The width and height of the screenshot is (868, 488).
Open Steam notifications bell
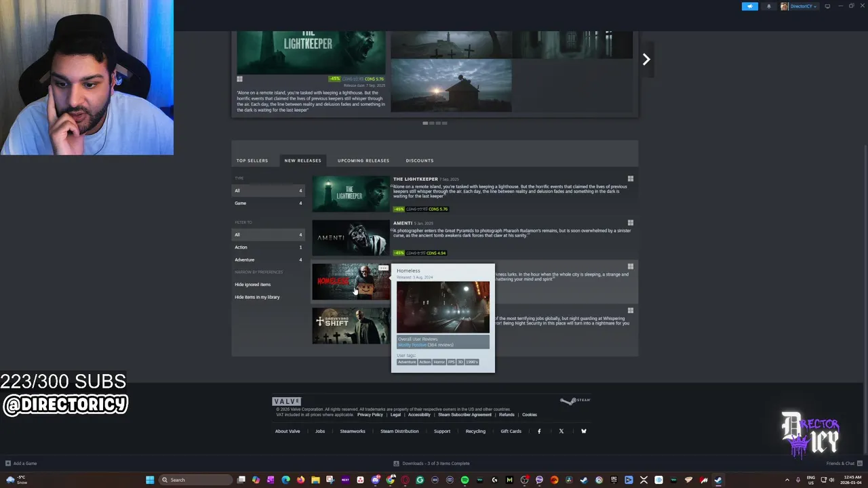click(x=768, y=6)
